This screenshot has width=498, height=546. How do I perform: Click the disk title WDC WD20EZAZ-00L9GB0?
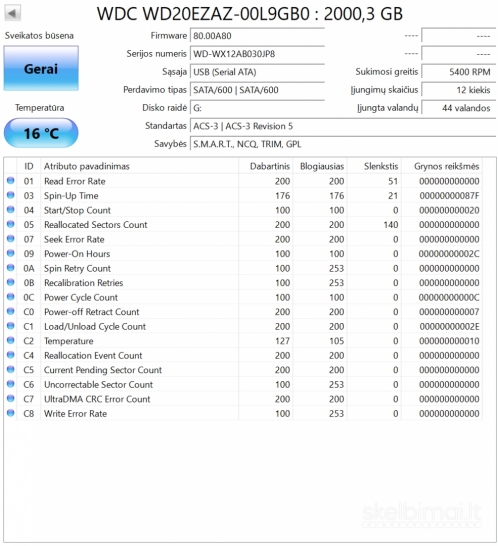coord(203,14)
